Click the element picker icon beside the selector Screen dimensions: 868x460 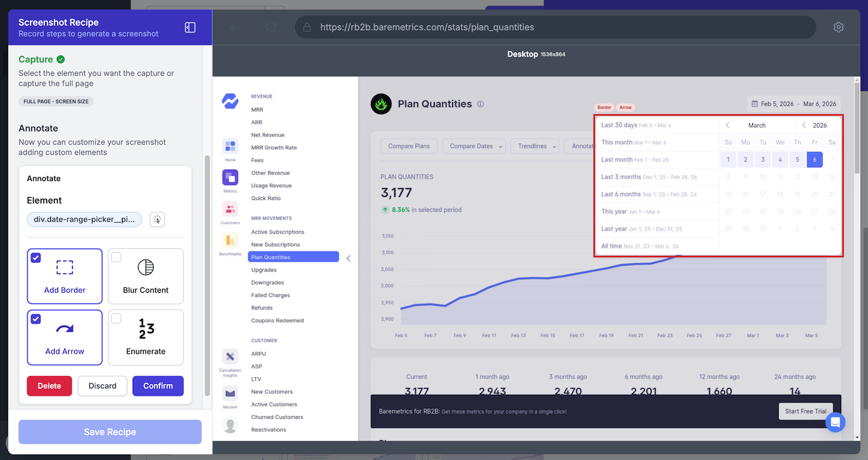click(x=157, y=219)
